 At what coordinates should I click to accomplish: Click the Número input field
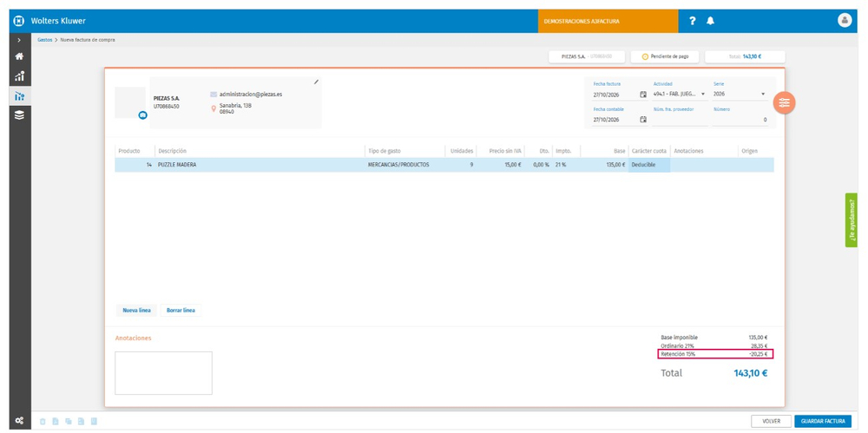pos(740,120)
